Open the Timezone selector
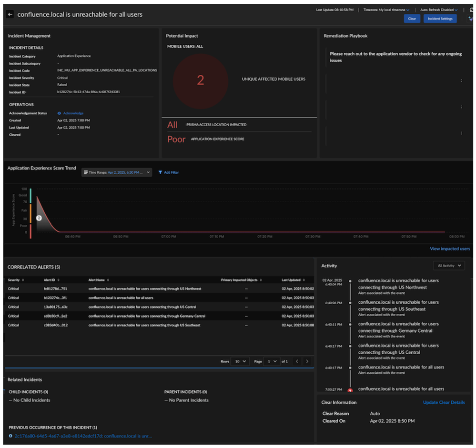Viewport: 476px width, 448px height. 386,10
